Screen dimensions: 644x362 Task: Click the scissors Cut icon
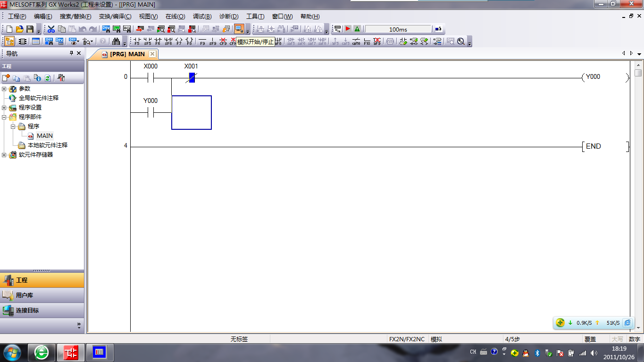[51, 29]
